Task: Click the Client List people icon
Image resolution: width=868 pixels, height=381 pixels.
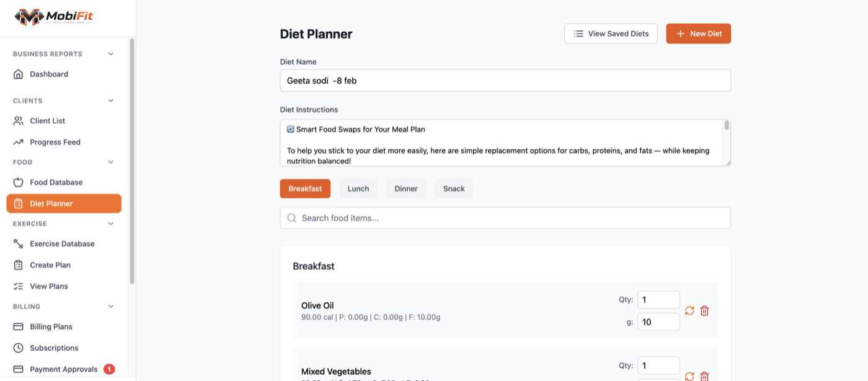Action: pos(19,121)
